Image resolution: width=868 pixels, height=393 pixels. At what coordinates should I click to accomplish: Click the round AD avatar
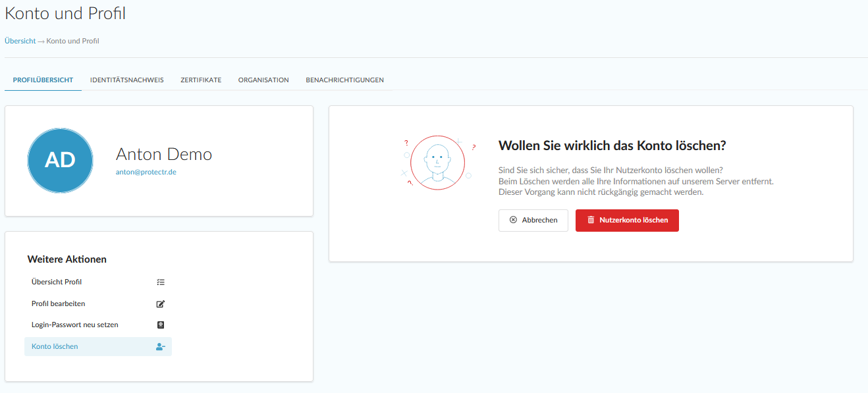point(60,161)
